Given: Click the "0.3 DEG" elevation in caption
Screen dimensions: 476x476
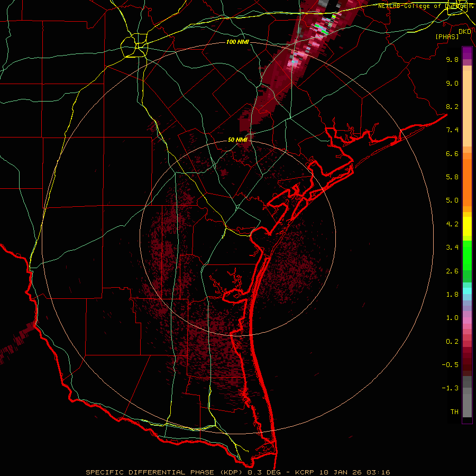Looking at the screenshot, I should 263,472.
